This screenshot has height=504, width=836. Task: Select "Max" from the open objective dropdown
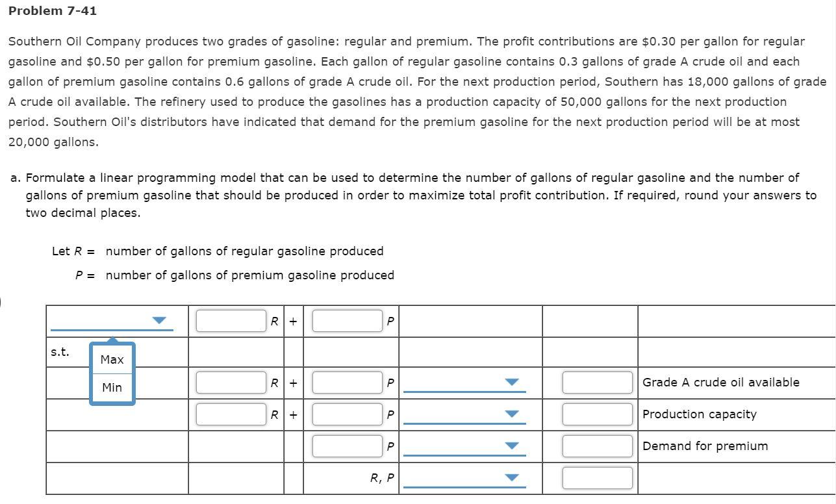click(x=111, y=359)
